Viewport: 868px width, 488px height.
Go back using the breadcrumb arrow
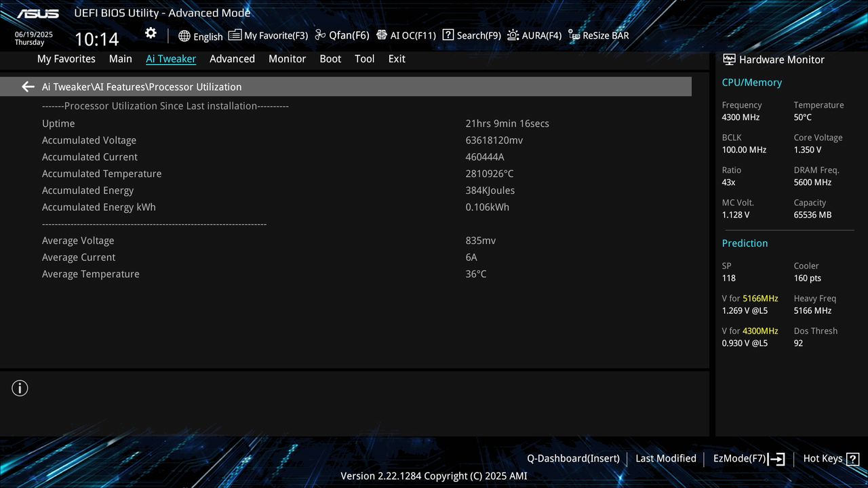[x=27, y=86]
